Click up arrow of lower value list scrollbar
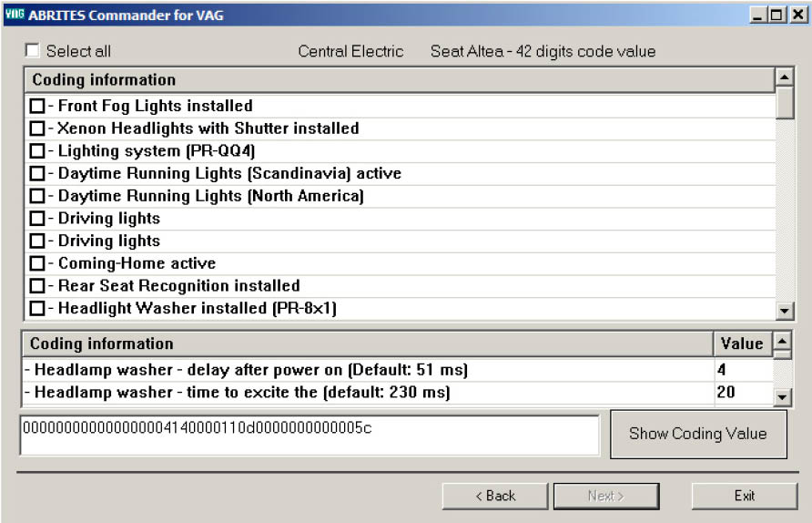Screen dimensions: 812x523 pyautogui.click(x=782, y=343)
